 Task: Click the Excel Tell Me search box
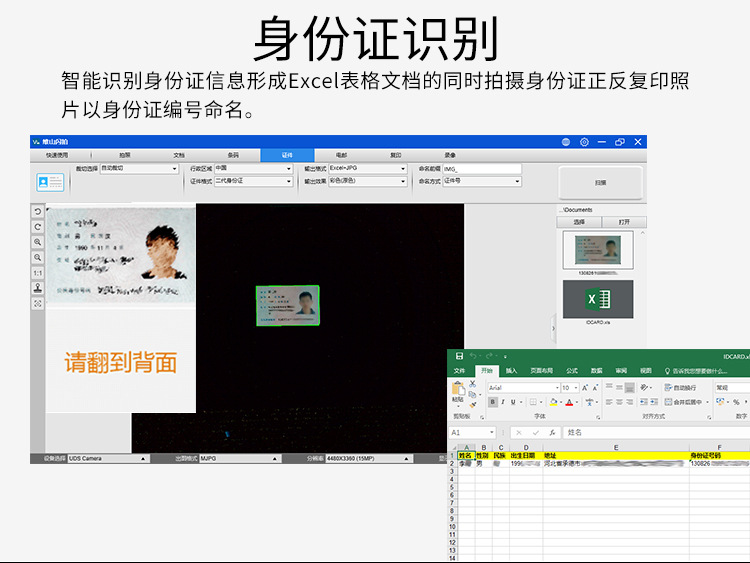696,371
